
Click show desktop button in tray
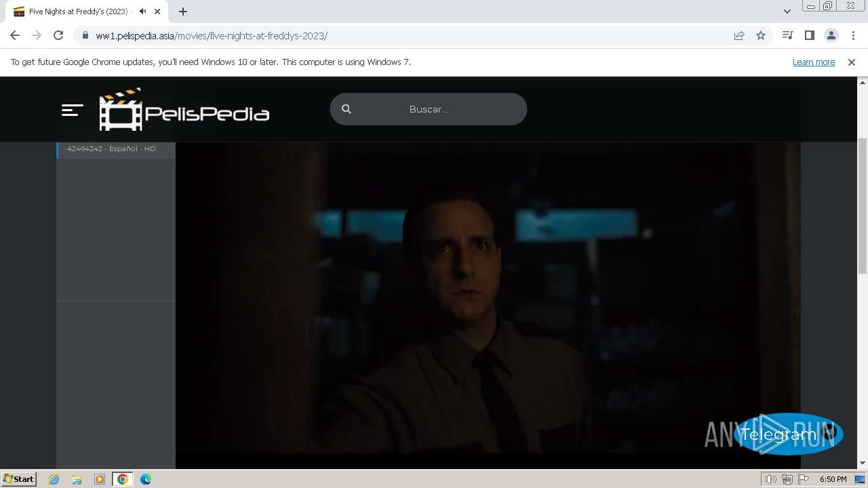(x=860, y=479)
